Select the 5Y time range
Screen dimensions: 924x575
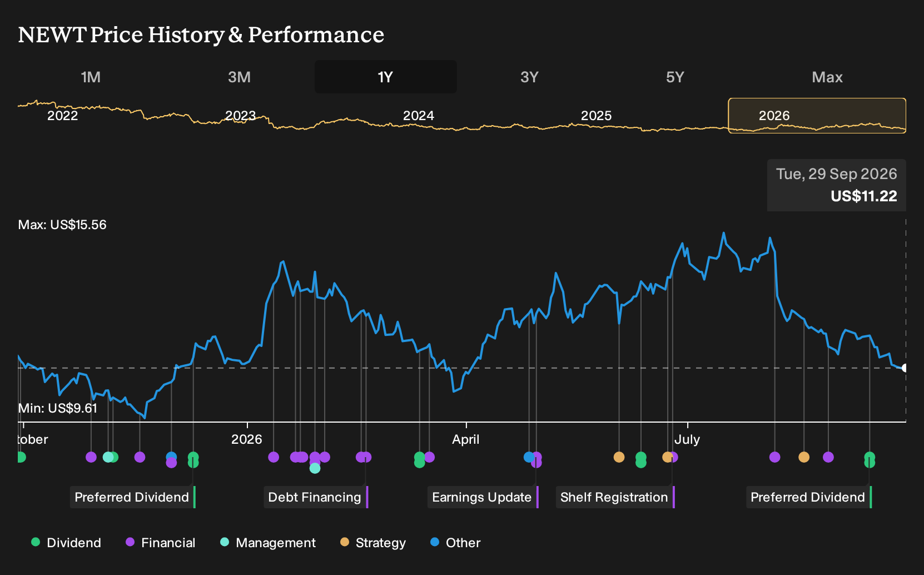point(675,77)
